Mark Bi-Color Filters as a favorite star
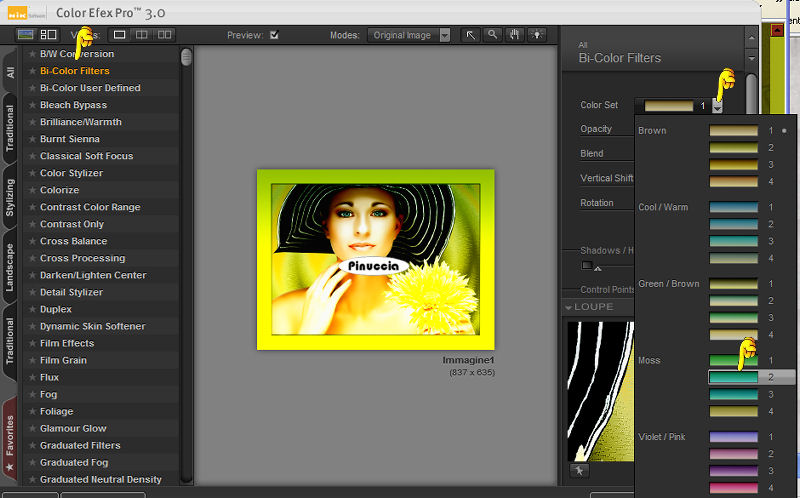800x498 pixels. pos(32,71)
